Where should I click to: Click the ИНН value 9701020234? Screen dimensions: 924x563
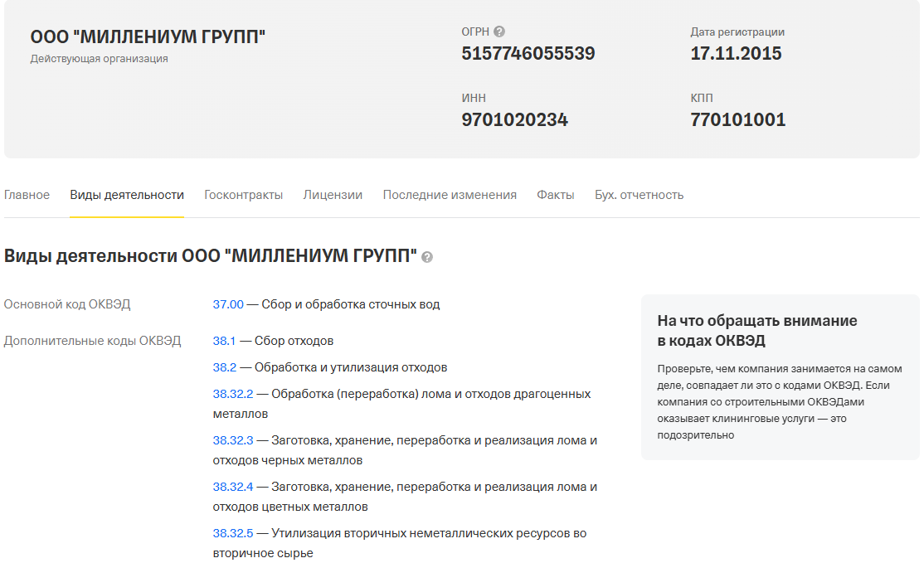pos(514,120)
